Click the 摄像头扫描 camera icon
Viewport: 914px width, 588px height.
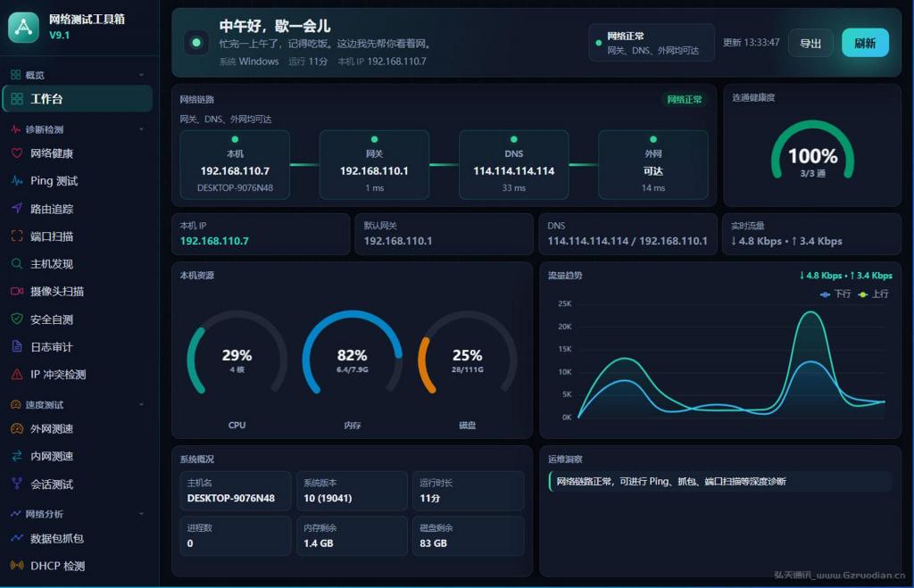point(17,292)
